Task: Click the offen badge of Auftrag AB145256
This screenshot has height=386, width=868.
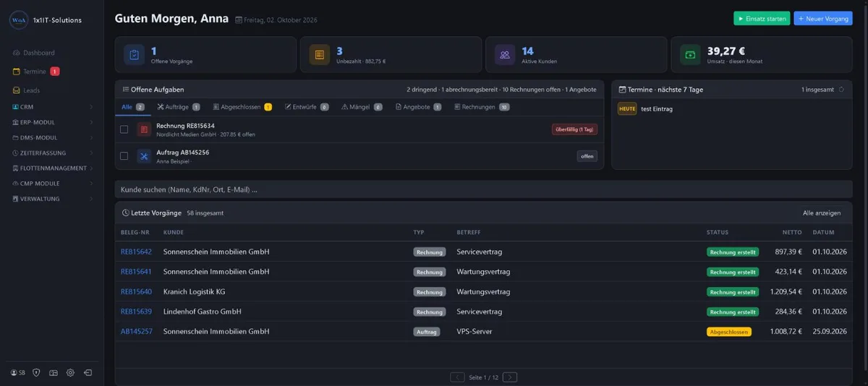Action: click(587, 156)
